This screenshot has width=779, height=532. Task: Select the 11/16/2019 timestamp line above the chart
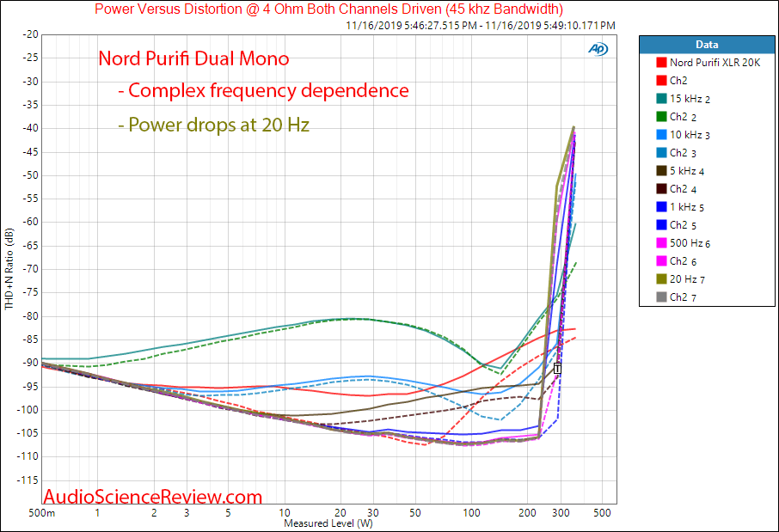click(x=481, y=25)
